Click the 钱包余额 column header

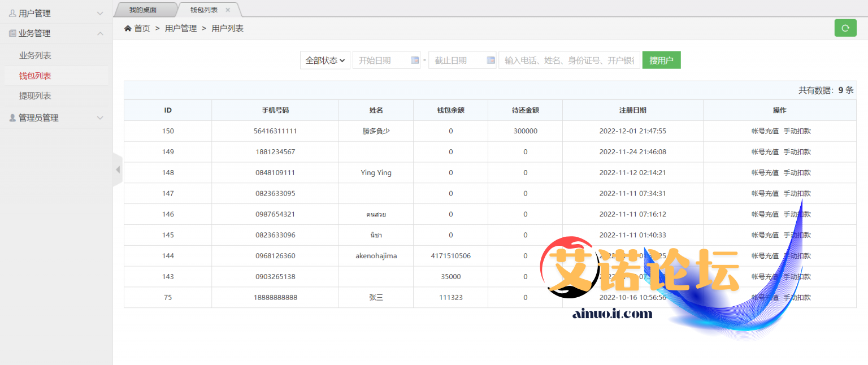[450, 110]
